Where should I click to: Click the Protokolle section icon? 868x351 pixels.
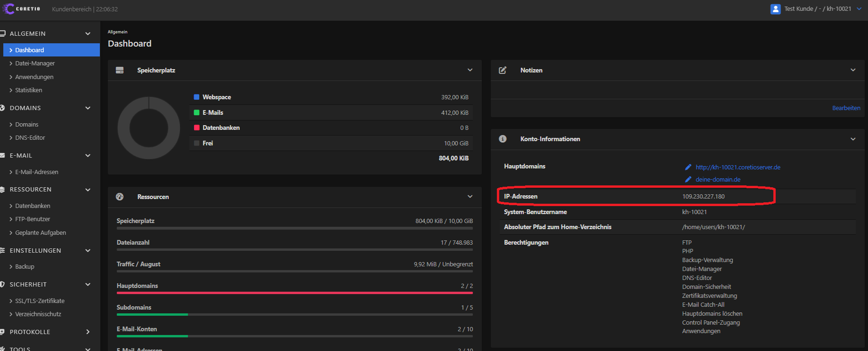2,332
